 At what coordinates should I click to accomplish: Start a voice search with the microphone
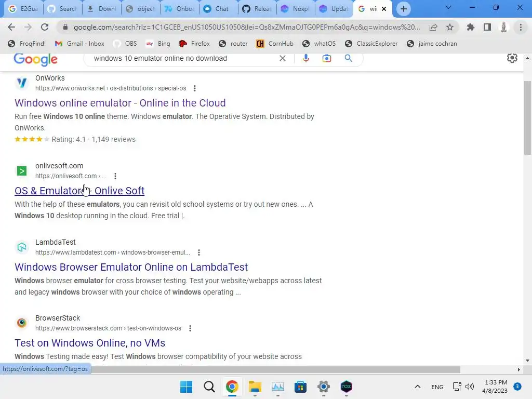point(305,58)
